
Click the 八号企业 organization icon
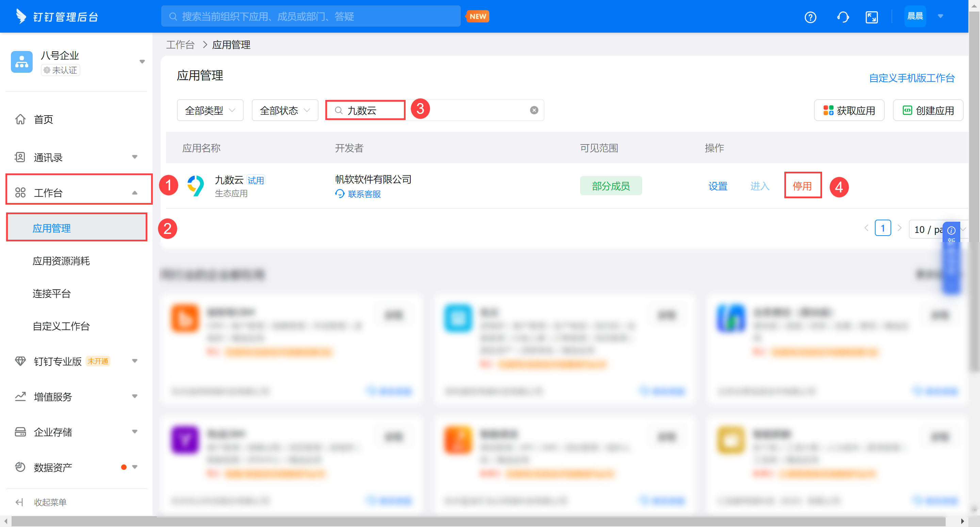coord(22,62)
